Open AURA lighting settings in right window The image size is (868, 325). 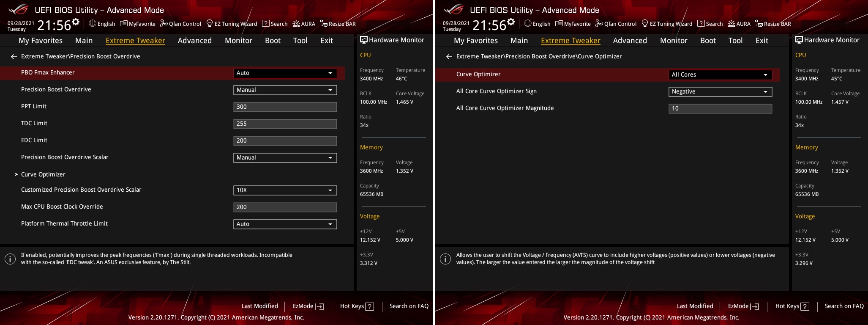tap(739, 24)
